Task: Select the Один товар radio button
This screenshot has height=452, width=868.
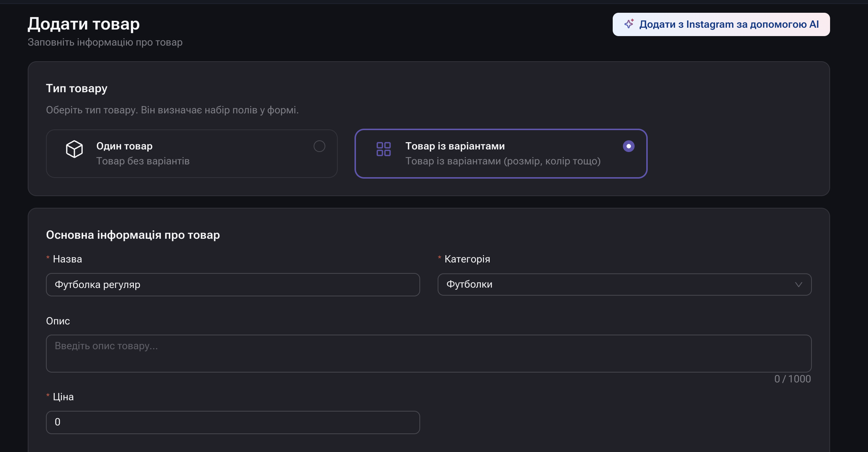Action: [x=319, y=146]
